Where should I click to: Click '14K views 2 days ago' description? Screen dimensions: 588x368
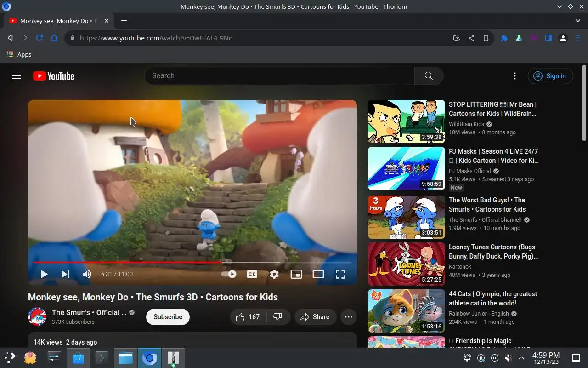coord(65,342)
